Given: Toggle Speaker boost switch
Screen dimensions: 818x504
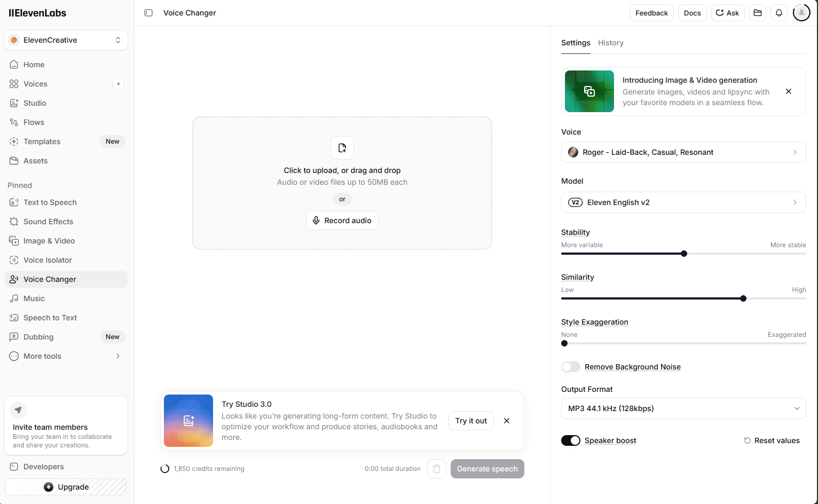Looking at the screenshot, I should point(571,440).
